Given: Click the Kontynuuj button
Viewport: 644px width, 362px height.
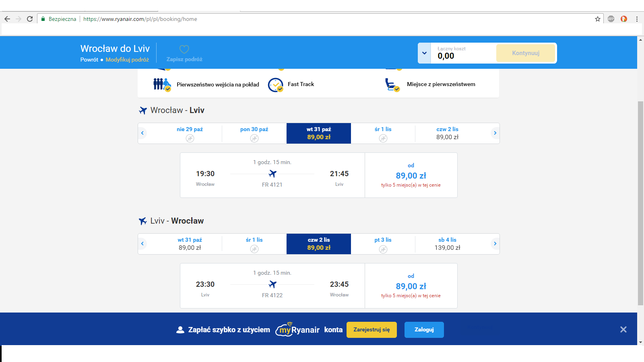Looking at the screenshot, I should 526,53.
